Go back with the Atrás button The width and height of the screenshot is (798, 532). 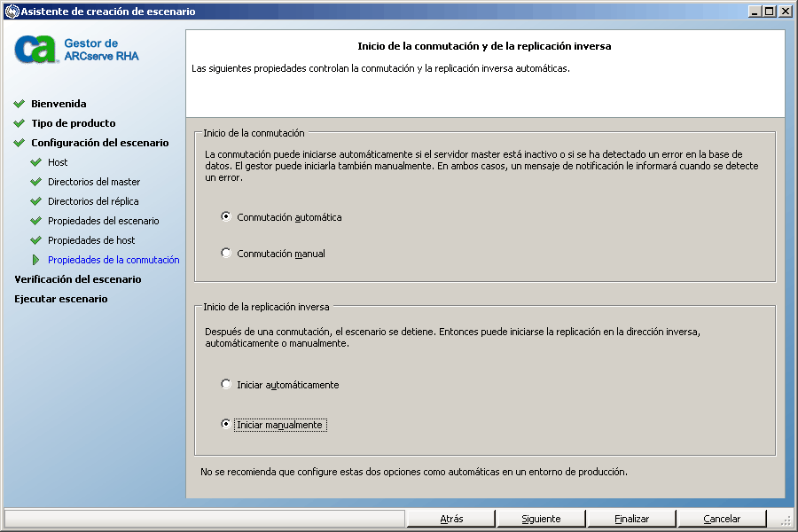coord(451,519)
